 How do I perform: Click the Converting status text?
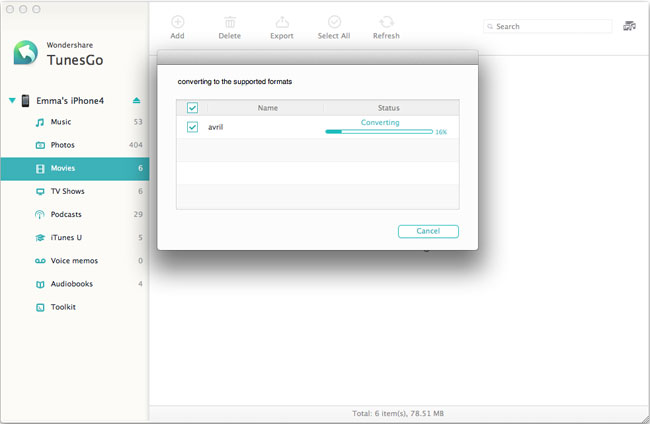[380, 122]
